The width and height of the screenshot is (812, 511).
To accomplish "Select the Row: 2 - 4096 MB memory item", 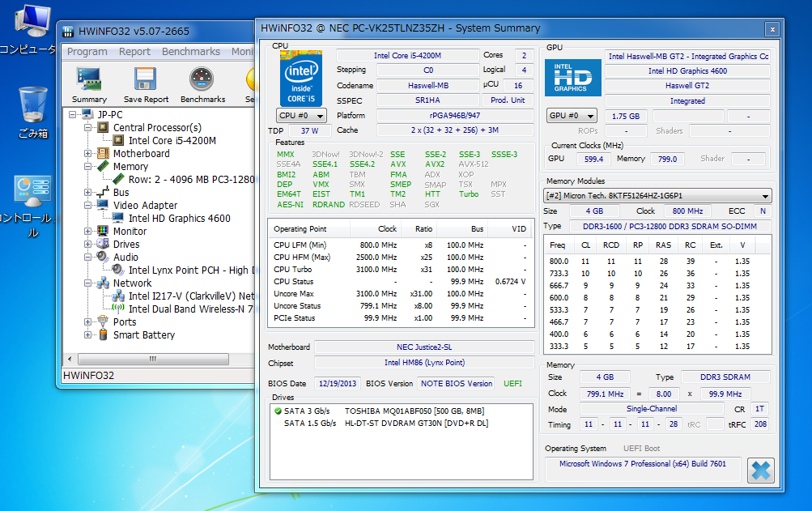I will [x=192, y=179].
